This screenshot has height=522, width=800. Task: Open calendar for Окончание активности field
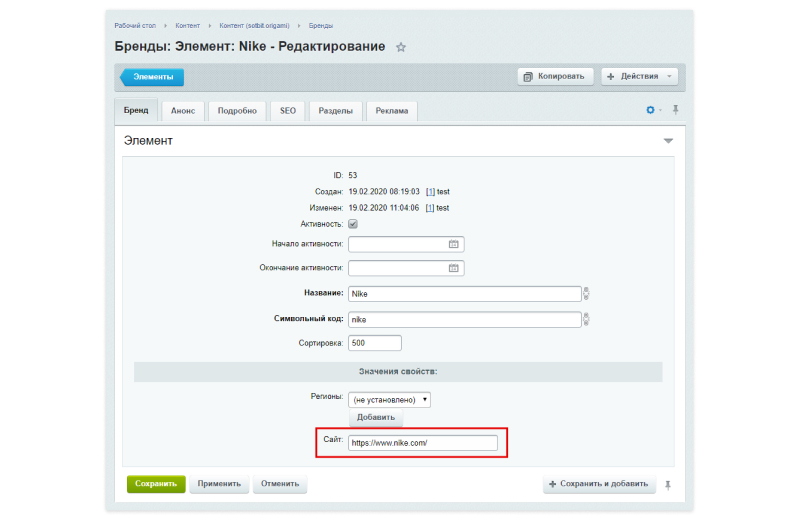pyautogui.click(x=454, y=268)
